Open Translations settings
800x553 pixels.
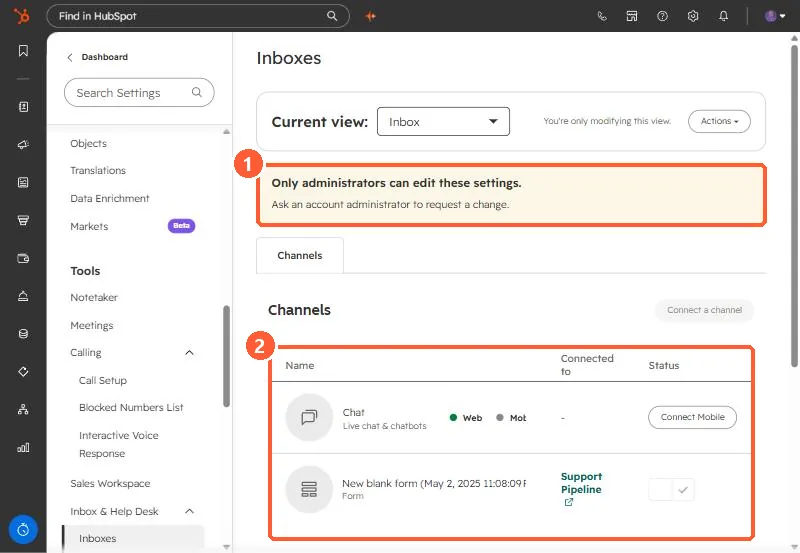pos(98,170)
